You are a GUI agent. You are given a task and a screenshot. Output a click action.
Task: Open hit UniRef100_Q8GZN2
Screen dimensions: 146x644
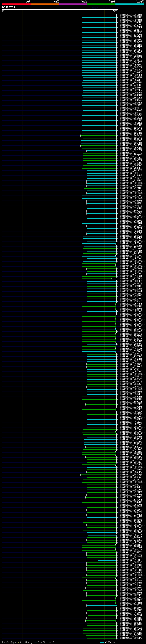point(131,15)
